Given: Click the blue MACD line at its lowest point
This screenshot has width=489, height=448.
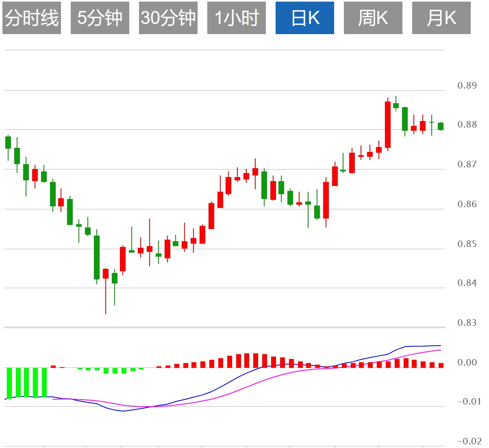Looking at the screenshot, I should tap(124, 411).
